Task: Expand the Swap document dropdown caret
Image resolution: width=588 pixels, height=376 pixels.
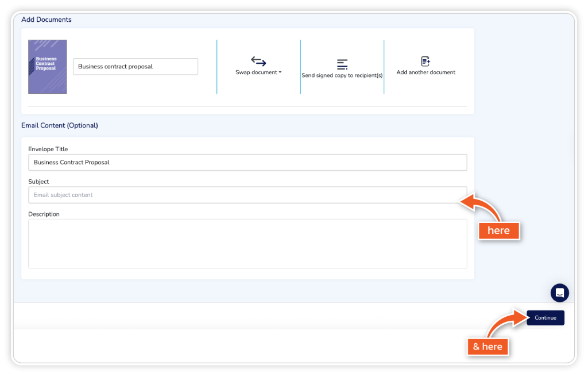Action: (x=280, y=73)
